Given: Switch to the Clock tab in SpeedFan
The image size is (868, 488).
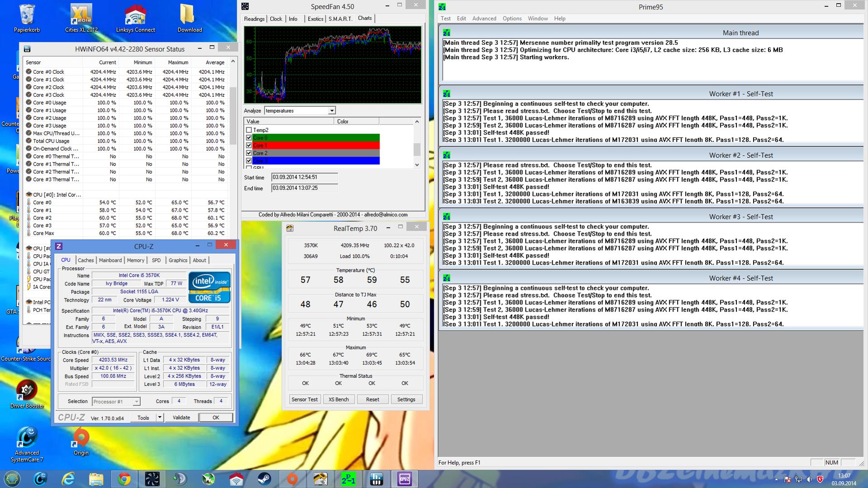Looking at the screenshot, I should click(276, 19).
